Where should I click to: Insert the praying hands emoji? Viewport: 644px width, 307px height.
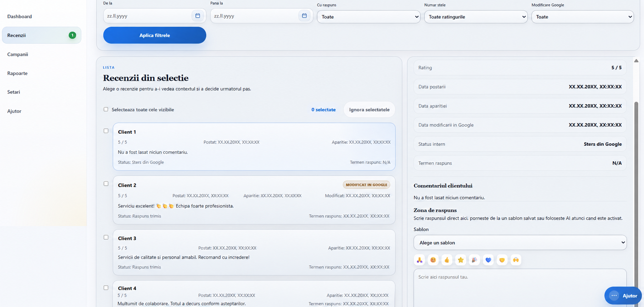419,260
